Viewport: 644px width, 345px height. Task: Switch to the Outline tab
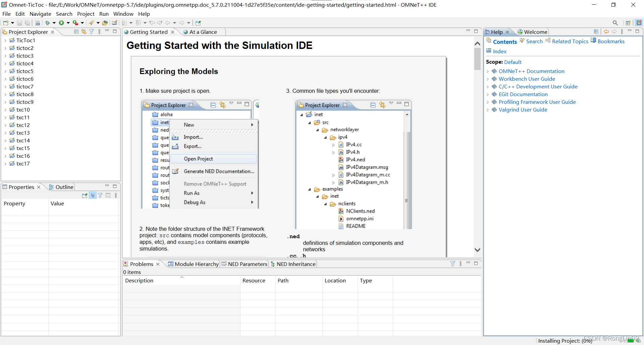click(61, 187)
